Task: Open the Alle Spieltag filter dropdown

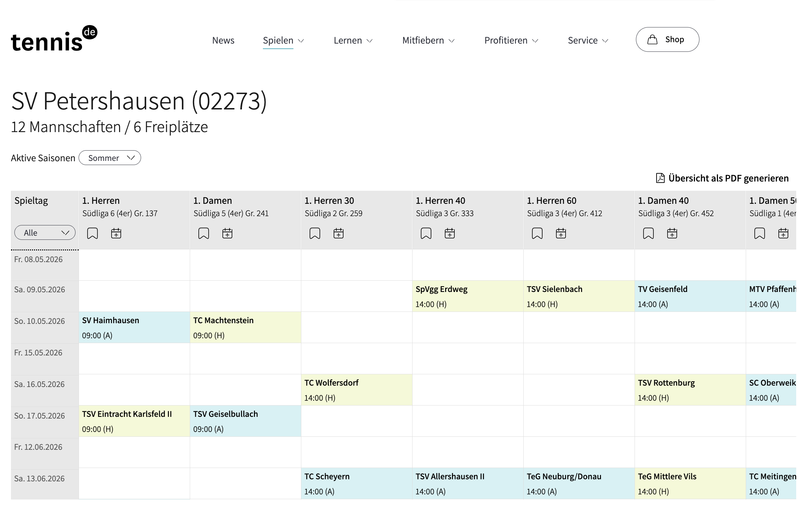Action: tap(45, 233)
